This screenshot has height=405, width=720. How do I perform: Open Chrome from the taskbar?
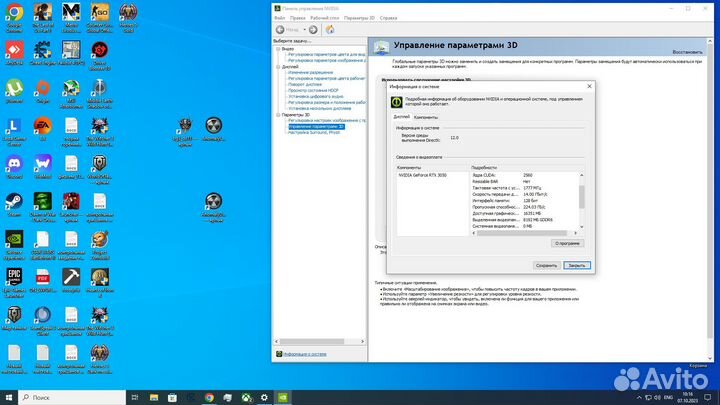[x=209, y=398]
